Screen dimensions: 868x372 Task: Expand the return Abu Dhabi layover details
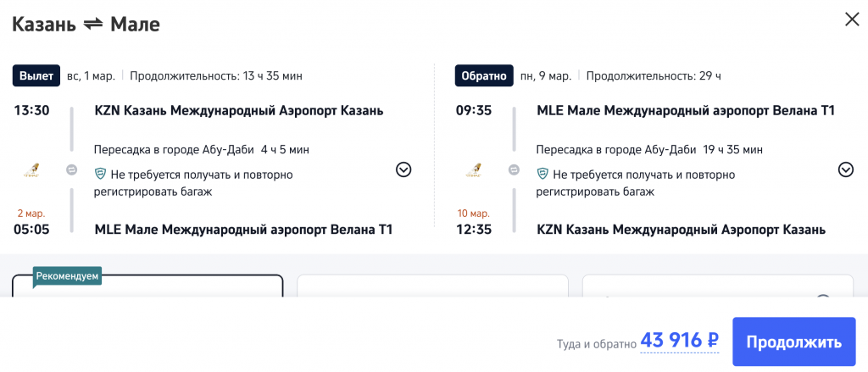[845, 169]
